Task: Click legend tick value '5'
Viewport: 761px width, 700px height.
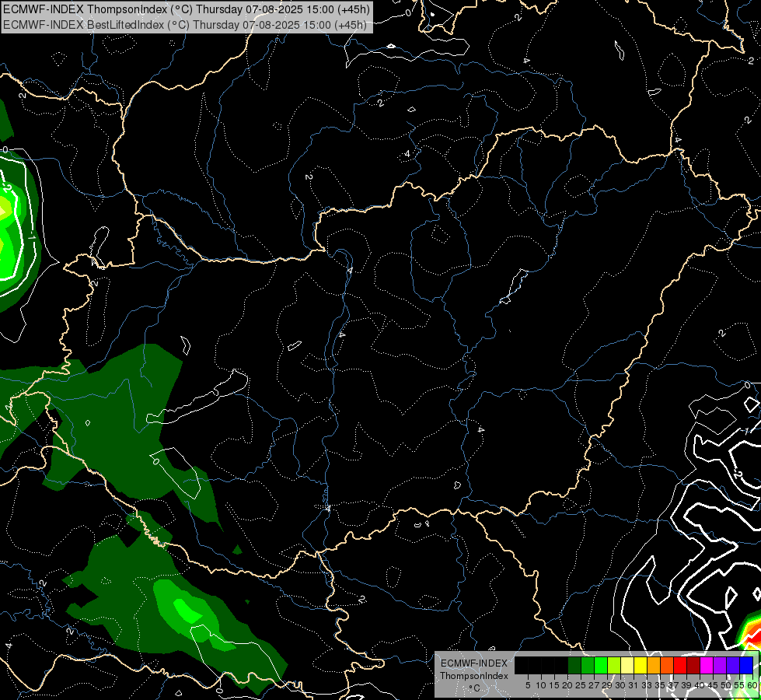Action: 528,685
